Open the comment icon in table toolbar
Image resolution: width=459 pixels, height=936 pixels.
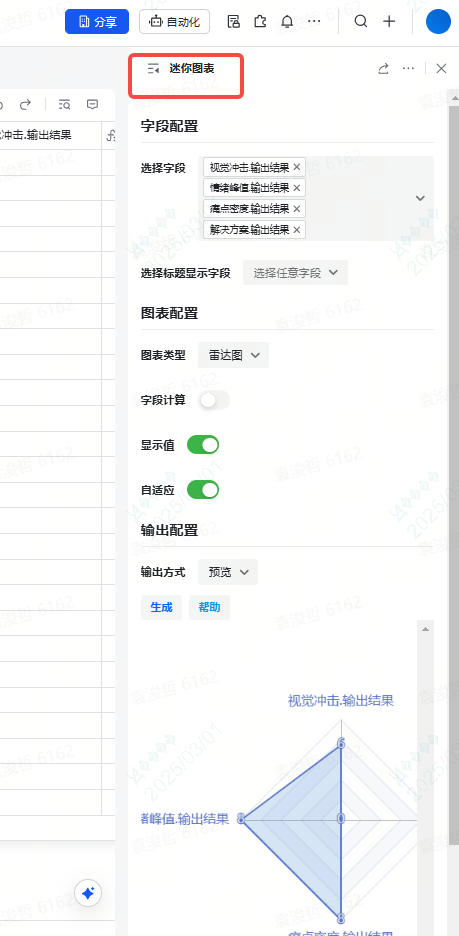click(x=92, y=104)
